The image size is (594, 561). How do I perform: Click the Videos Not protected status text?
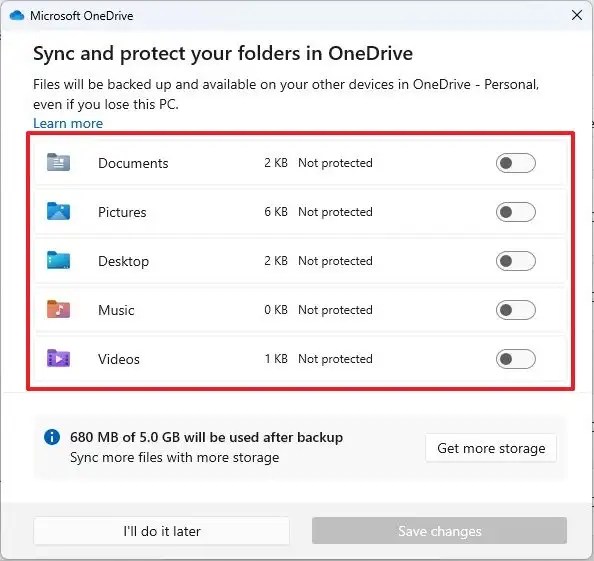335,359
